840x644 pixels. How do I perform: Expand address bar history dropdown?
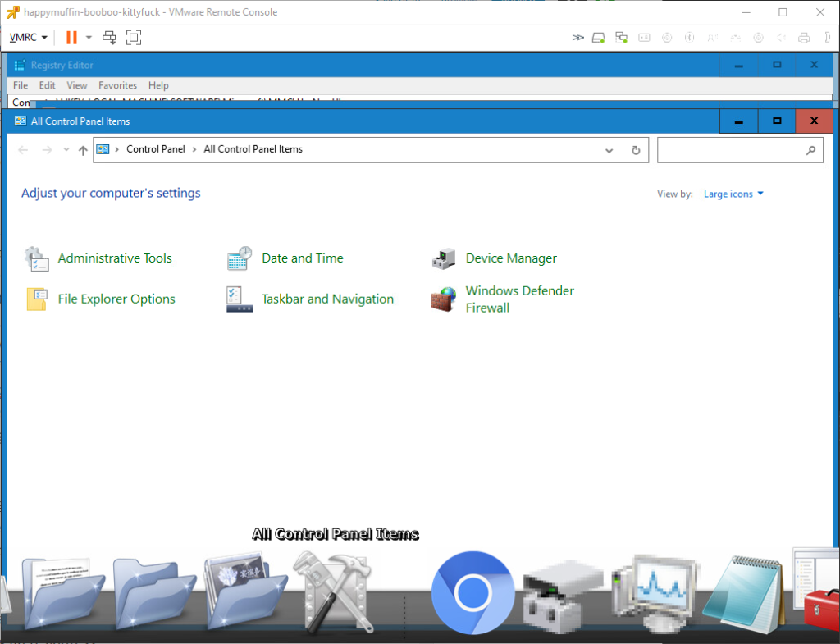[x=609, y=150]
